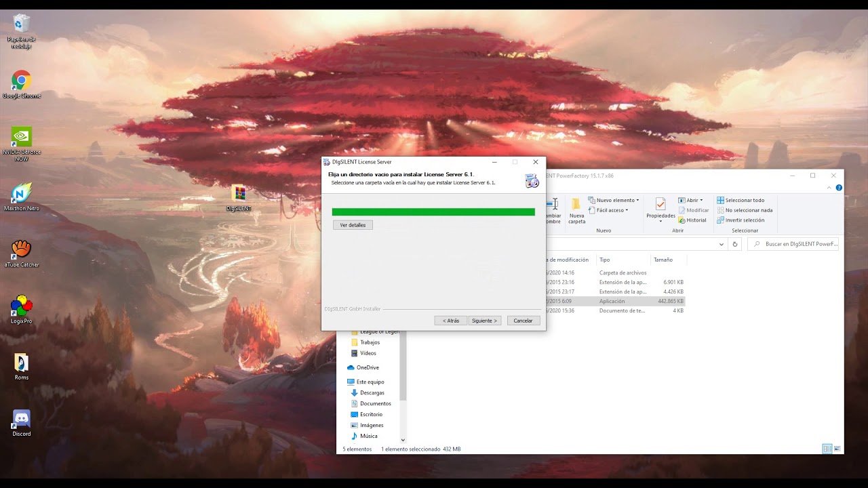Select the Maxthon Nitro desktop shortcut
868x488 pixels.
pyautogui.click(x=22, y=197)
